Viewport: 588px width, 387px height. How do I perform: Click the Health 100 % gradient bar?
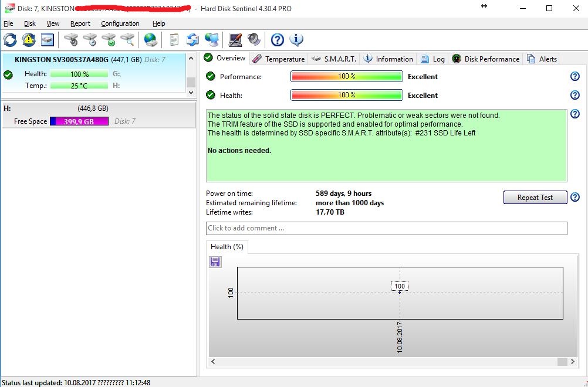click(346, 95)
